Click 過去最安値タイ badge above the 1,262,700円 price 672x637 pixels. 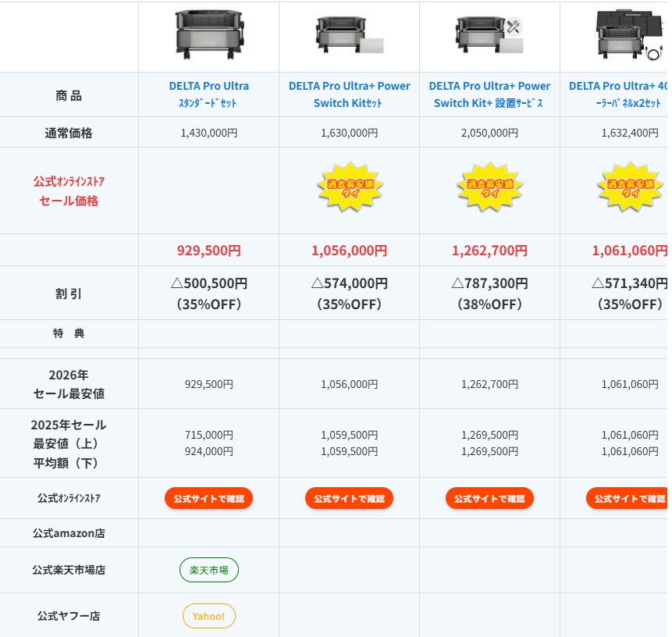click(x=489, y=187)
